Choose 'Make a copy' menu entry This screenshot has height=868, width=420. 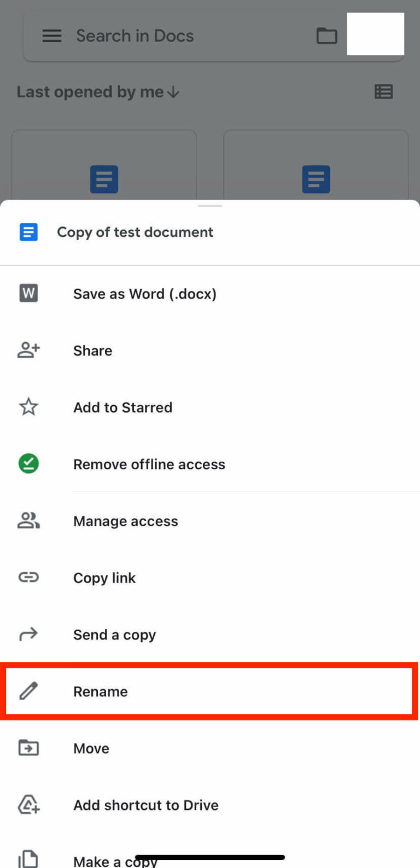(x=210, y=856)
